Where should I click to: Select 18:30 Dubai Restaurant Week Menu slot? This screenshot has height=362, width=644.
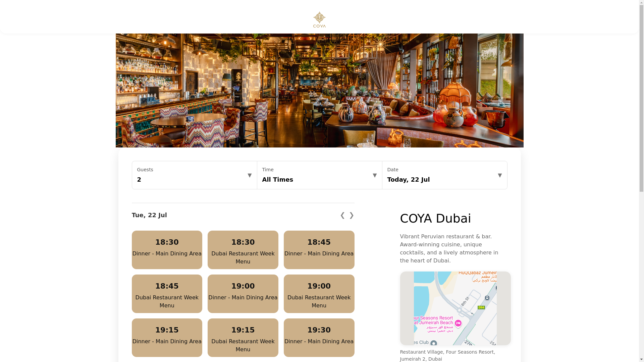pyautogui.click(x=243, y=250)
